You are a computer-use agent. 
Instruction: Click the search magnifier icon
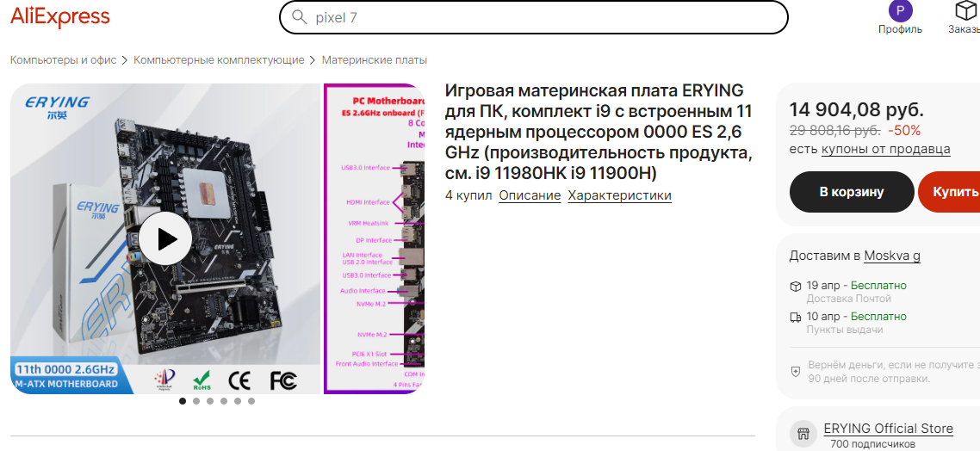point(300,17)
